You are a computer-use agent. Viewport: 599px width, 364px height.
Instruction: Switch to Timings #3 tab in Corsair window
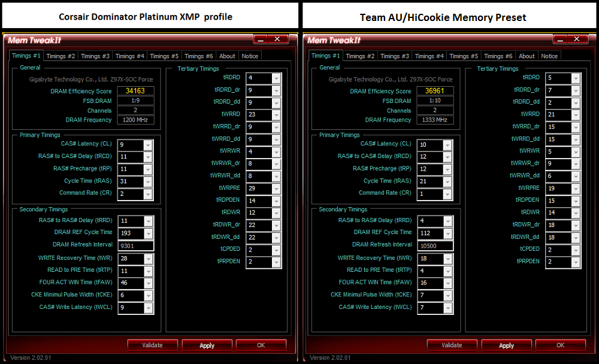click(x=95, y=56)
